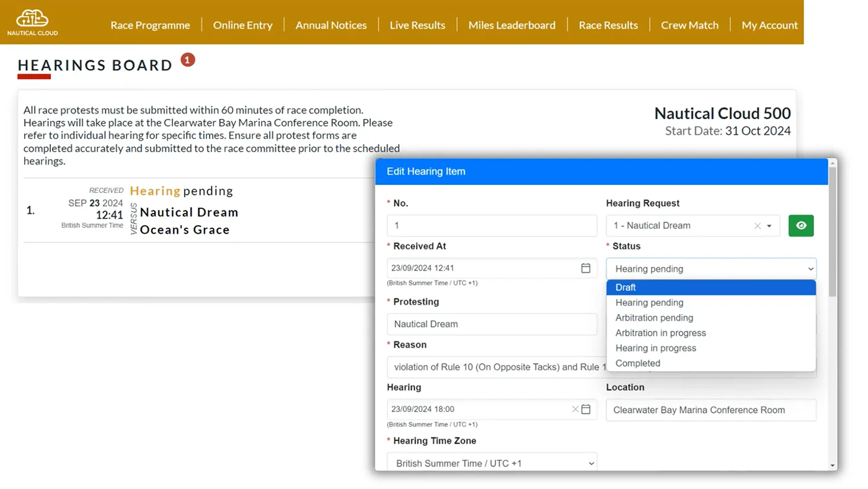Select Completed status option
Viewport: 868px width, 489px height.
pyautogui.click(x=711, y=363)
